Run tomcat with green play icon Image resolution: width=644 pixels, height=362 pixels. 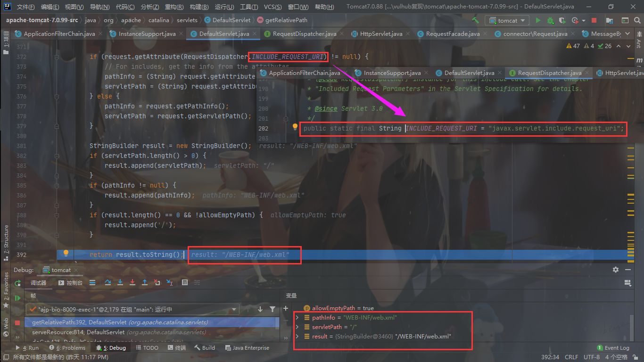tap(538, 20)
